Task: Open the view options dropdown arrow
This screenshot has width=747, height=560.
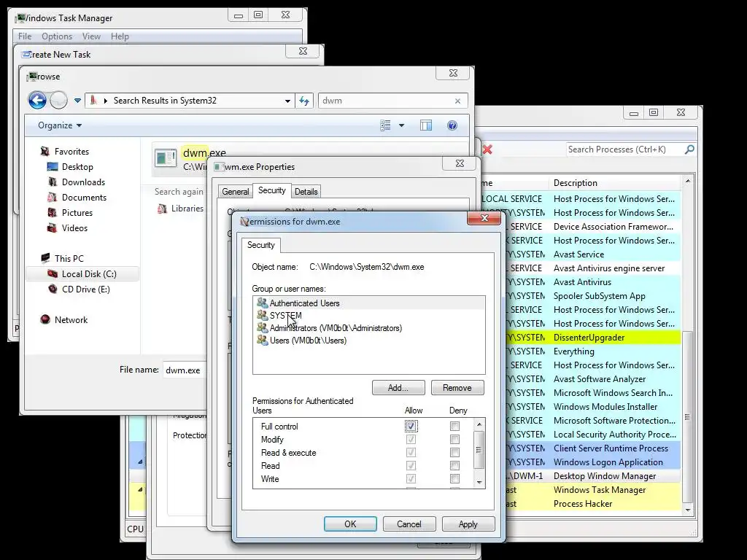Action: pyautogui.click(x=401, y=125)
